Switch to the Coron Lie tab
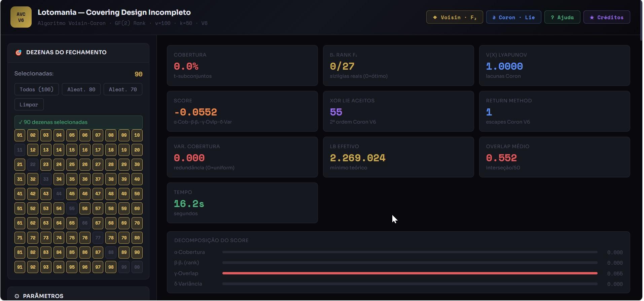The height and width of the screenshot is (301, 644). pyautogui.click(x=513, y=17)
